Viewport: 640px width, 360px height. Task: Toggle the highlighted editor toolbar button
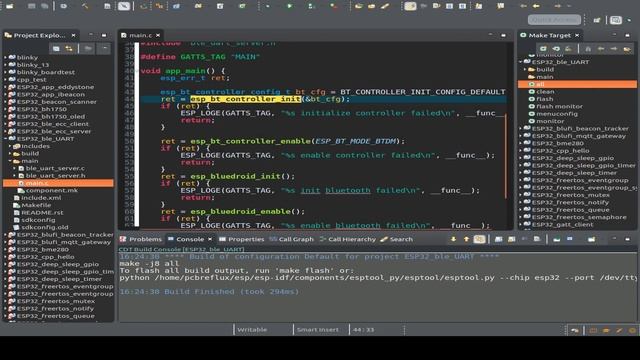[410, 6]
